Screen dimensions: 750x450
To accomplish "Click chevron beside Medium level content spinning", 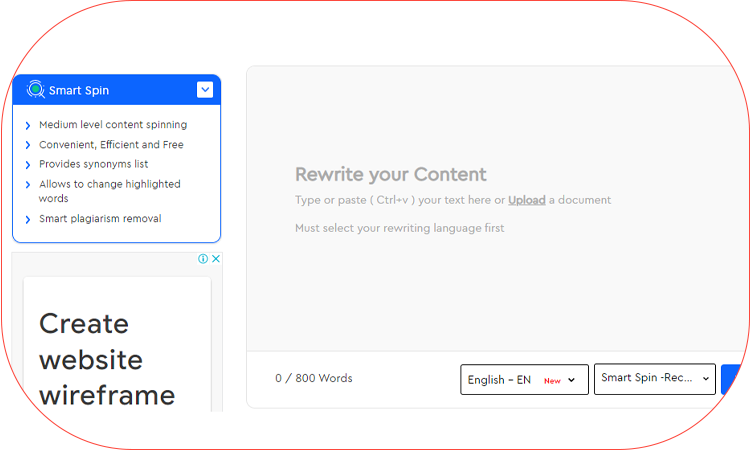I will [28, 125].
